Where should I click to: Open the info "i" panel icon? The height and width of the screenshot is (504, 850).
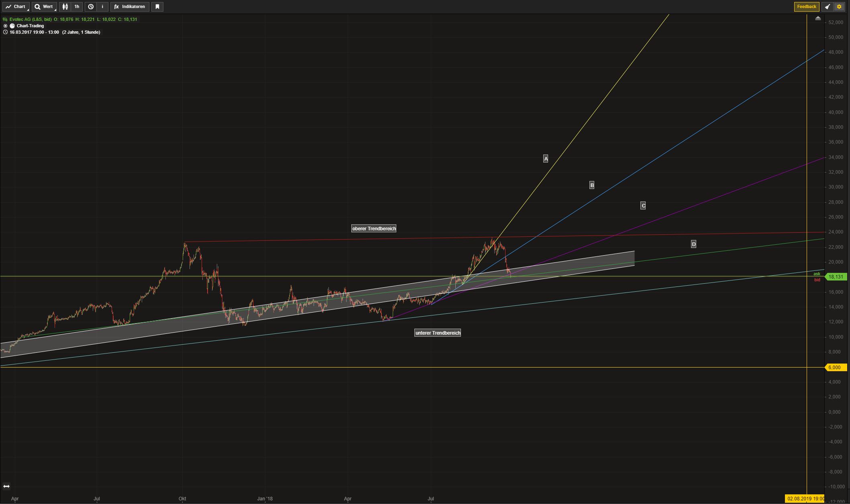click(x=102, y=6)
